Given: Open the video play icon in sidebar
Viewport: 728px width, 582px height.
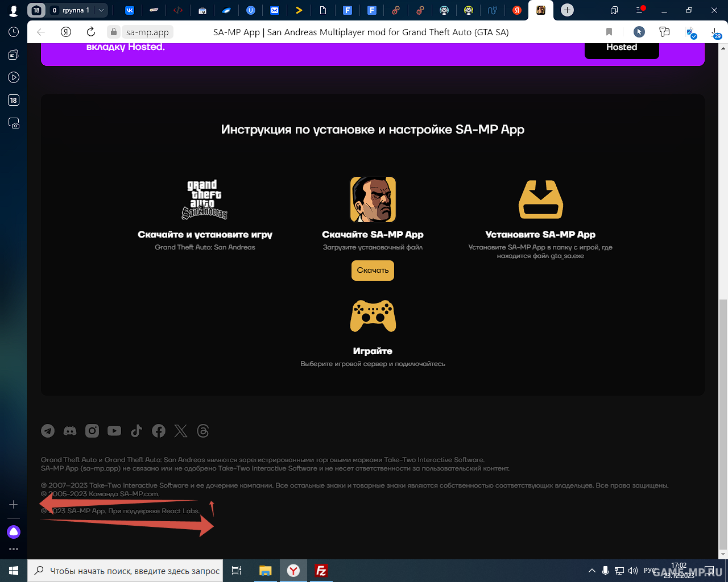Looking at the screenshot, I should point(14,77).
